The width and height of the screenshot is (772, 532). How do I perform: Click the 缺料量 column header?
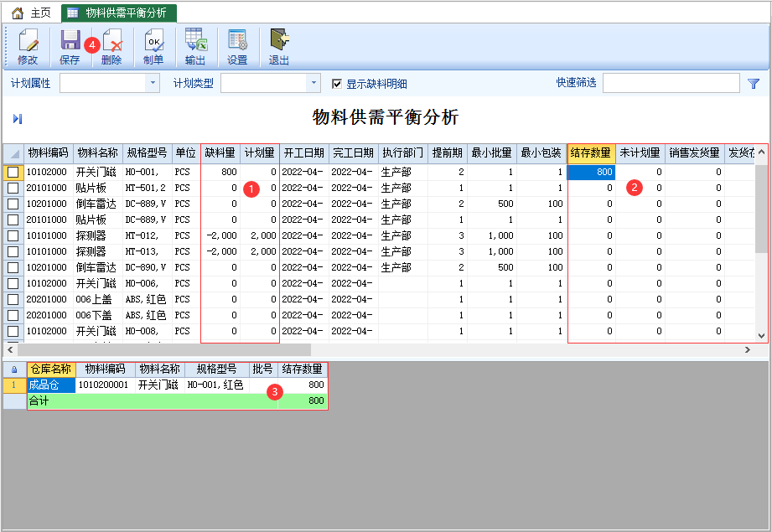[x=220, y=153]
